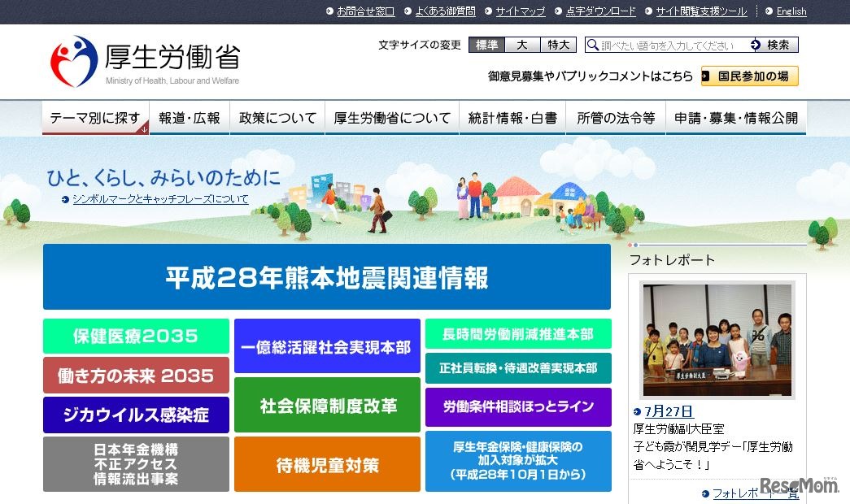Open the テーマ別に探す dropdown menu
The width and height of the screenshot is (850, 504).
pyautogui.click(x=94, y=116)
